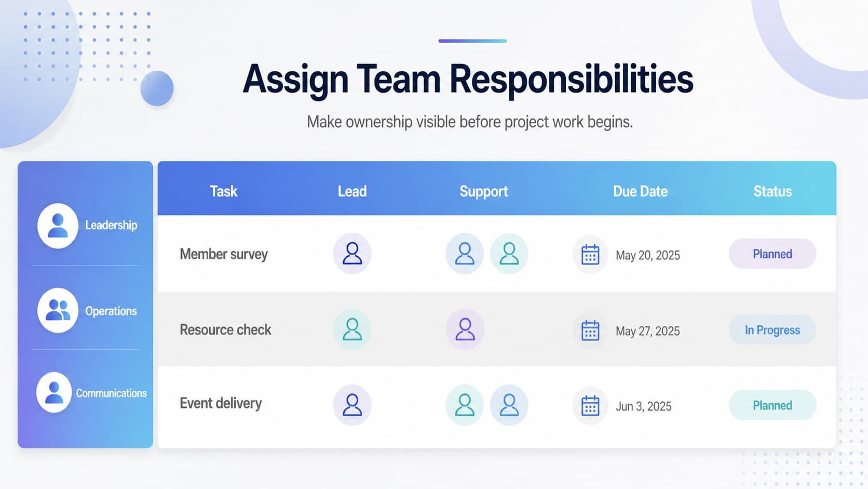
Task: Click the May 20, 2025 date text
Action: click(x=647, y=255)
